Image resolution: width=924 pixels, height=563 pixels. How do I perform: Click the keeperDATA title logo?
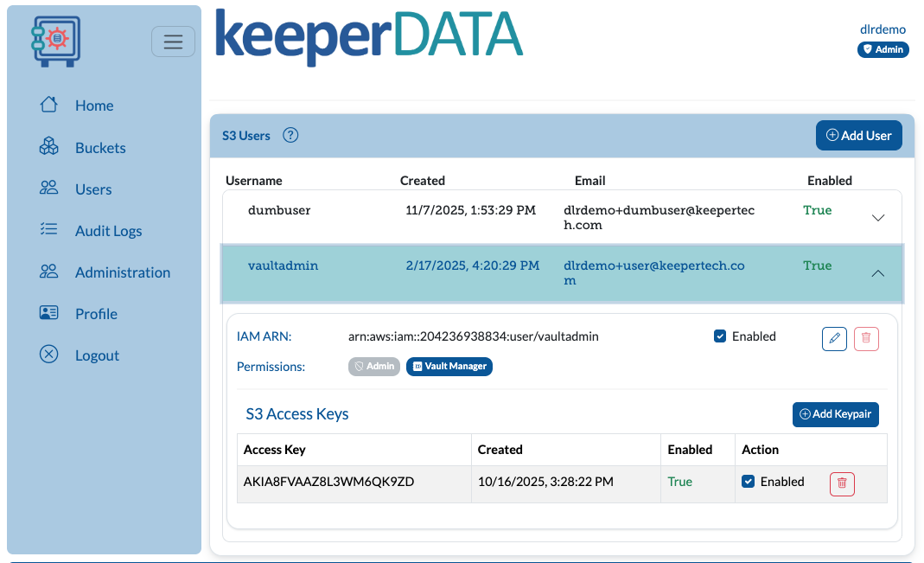click(x=369, y=36)
